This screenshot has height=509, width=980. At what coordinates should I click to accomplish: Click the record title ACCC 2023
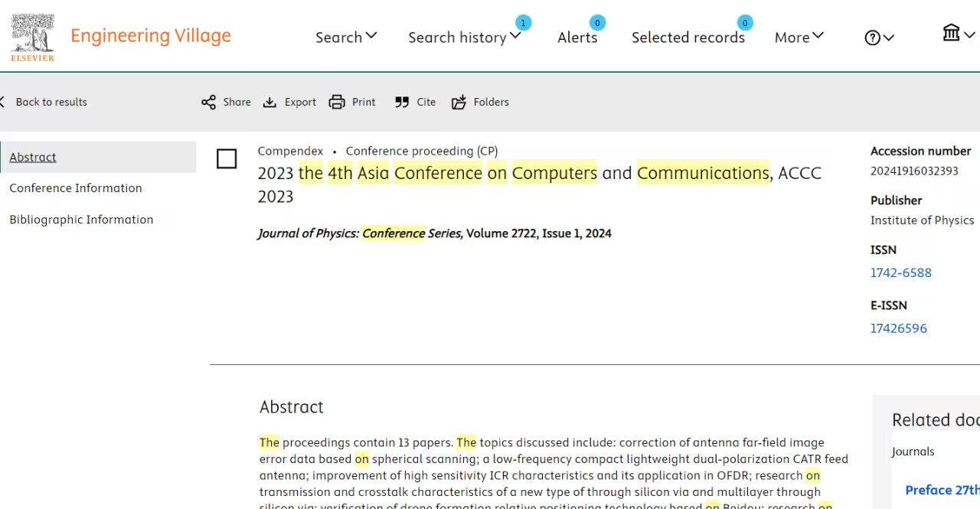tap(539, 184)
